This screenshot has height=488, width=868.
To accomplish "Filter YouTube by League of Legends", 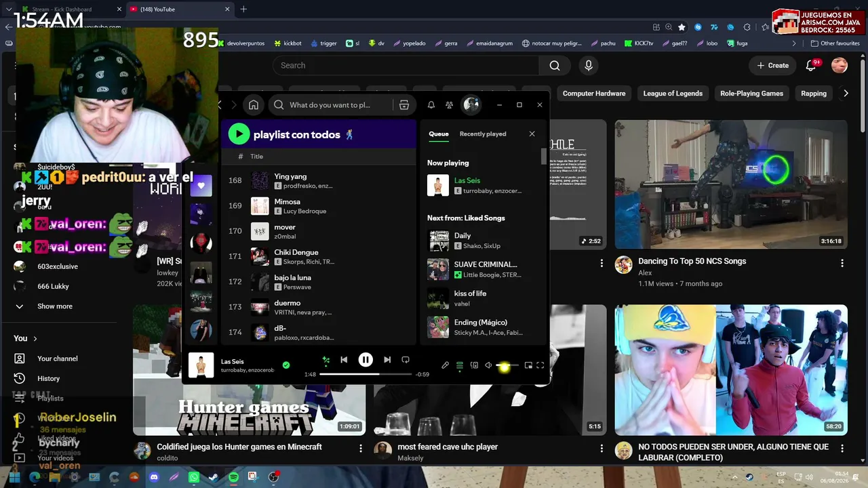I will [673, 94].
